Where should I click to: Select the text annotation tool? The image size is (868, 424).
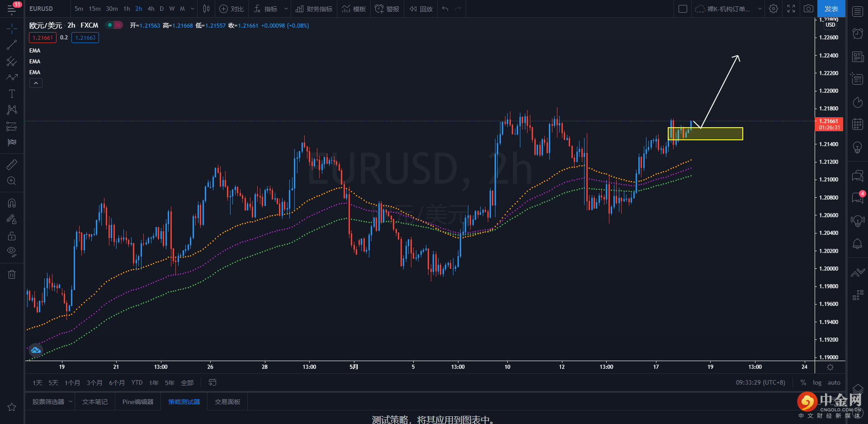click(12, 94)
